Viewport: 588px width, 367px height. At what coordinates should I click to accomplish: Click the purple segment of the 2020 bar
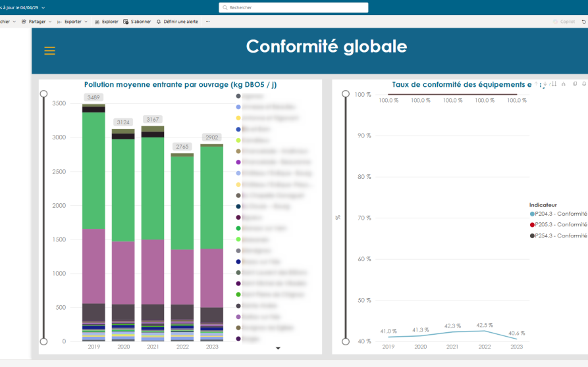click(x=123, y=273)
